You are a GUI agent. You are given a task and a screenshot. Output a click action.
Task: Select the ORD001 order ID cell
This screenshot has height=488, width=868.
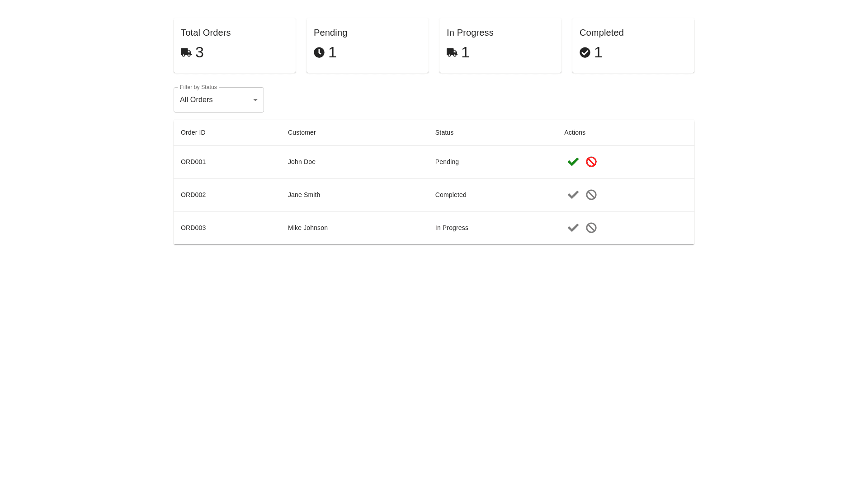click(193, 162)
